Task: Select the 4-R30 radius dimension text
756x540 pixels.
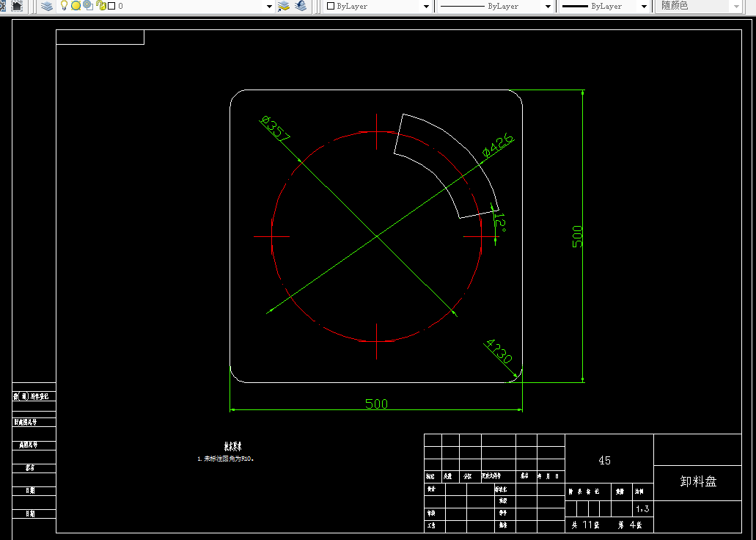Action: click(499, 351)
